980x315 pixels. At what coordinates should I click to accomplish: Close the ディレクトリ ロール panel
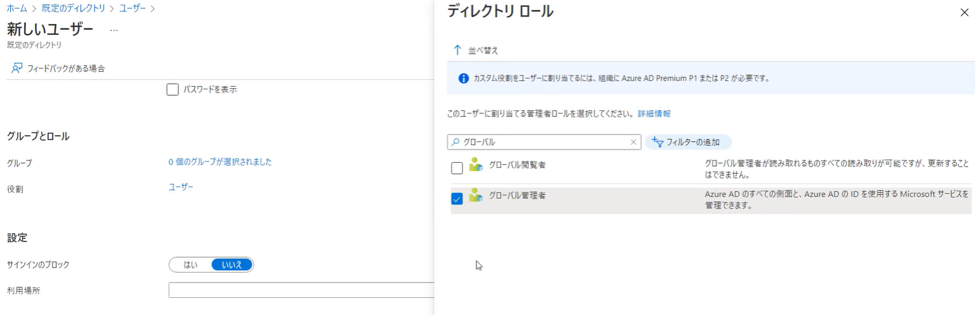coord(965,12)
